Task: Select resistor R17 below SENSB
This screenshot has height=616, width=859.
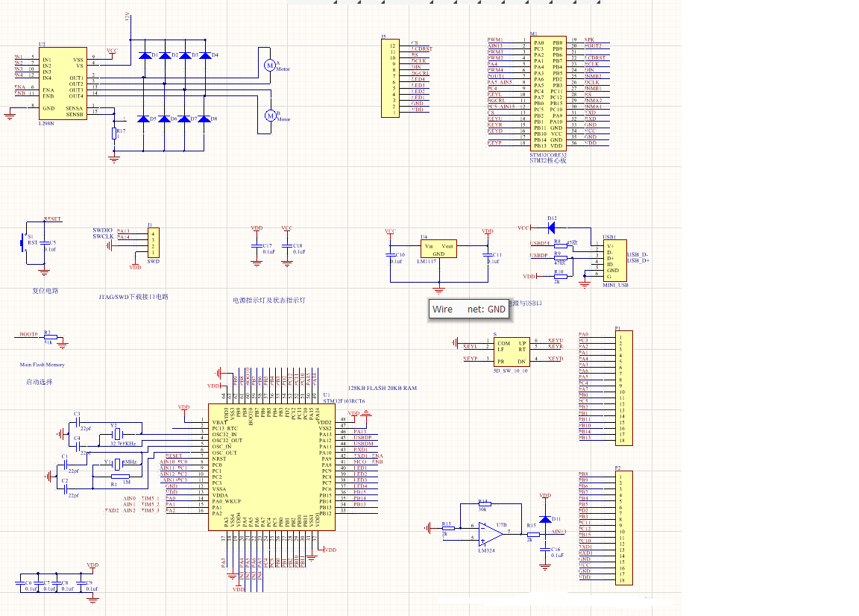Action: [114, 133]
